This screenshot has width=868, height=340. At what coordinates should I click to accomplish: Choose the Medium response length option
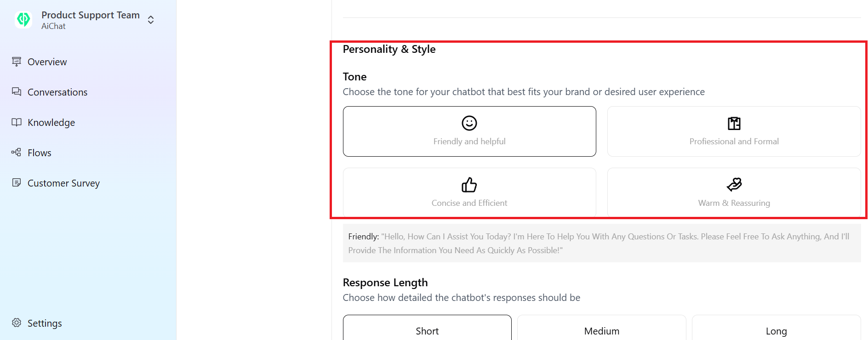coord(601,330)
